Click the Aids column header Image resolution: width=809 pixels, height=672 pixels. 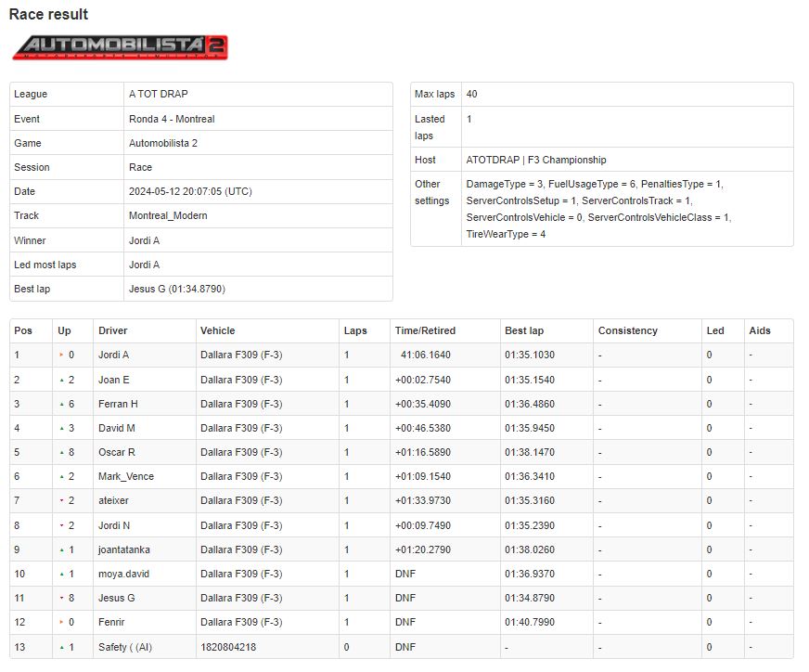coord(760,330)
